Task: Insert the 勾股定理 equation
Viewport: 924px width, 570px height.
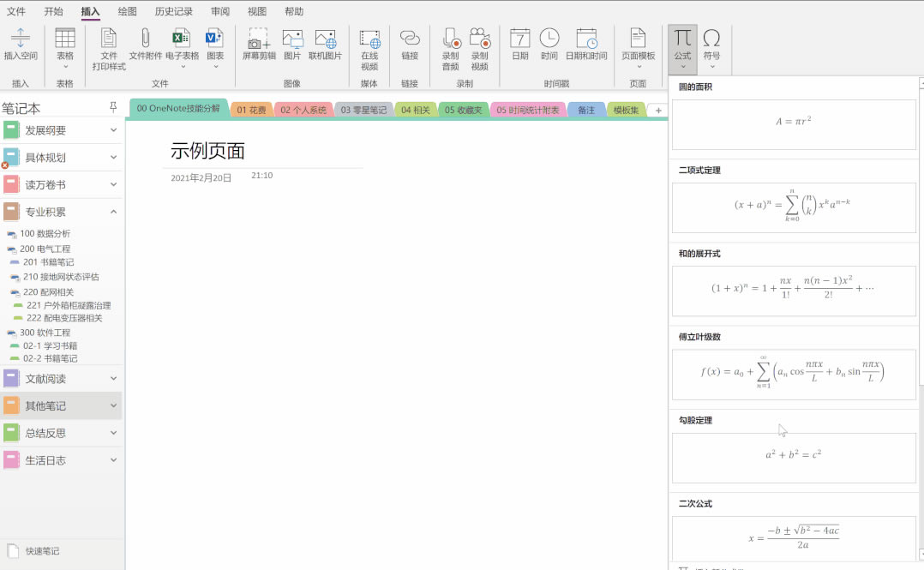Action: pos(793,457)
